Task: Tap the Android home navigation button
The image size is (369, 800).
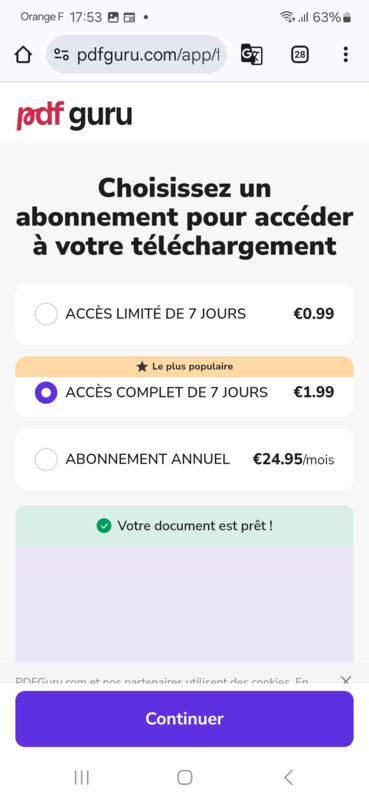Action: point(184,777)
